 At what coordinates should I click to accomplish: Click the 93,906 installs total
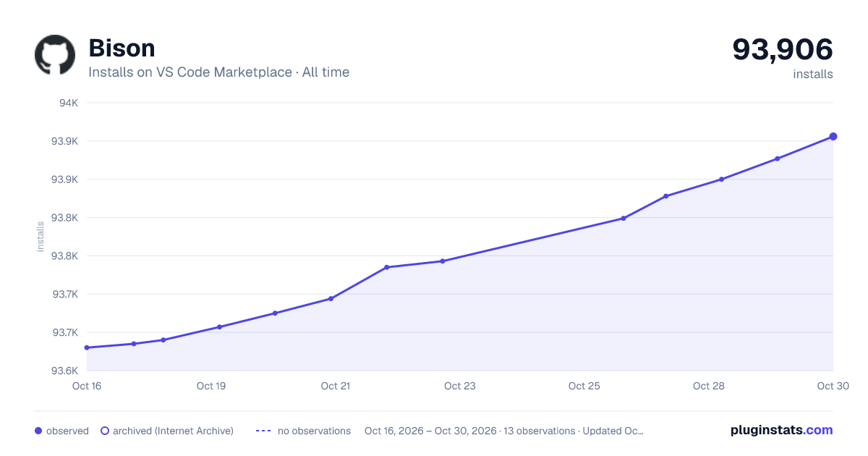click(x=783, y=49)
